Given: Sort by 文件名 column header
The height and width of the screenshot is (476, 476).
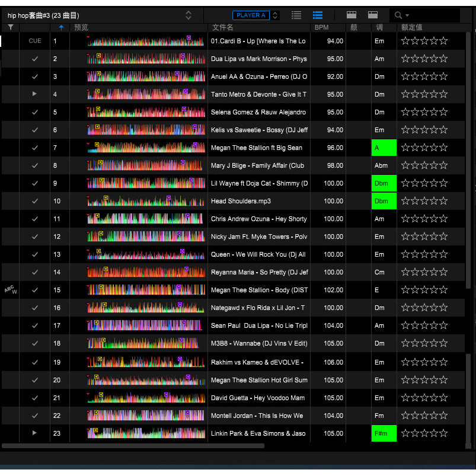Looking at the screenshot, I should (222, 27).
